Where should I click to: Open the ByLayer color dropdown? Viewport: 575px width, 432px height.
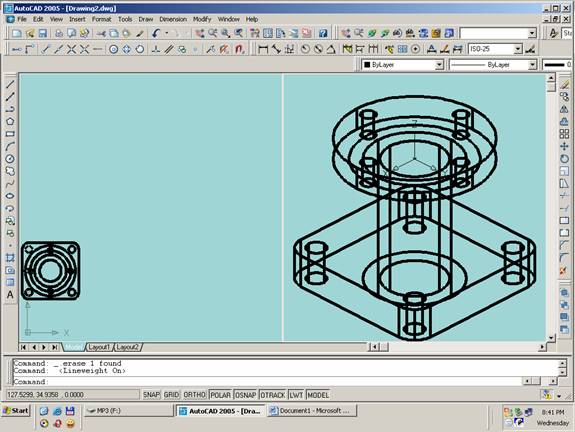pyautogui.click(x=439, y=65)
